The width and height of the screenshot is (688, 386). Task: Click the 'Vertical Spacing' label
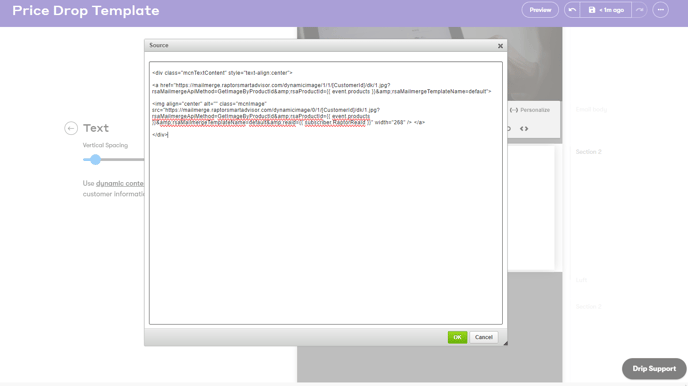coord(105,145)
